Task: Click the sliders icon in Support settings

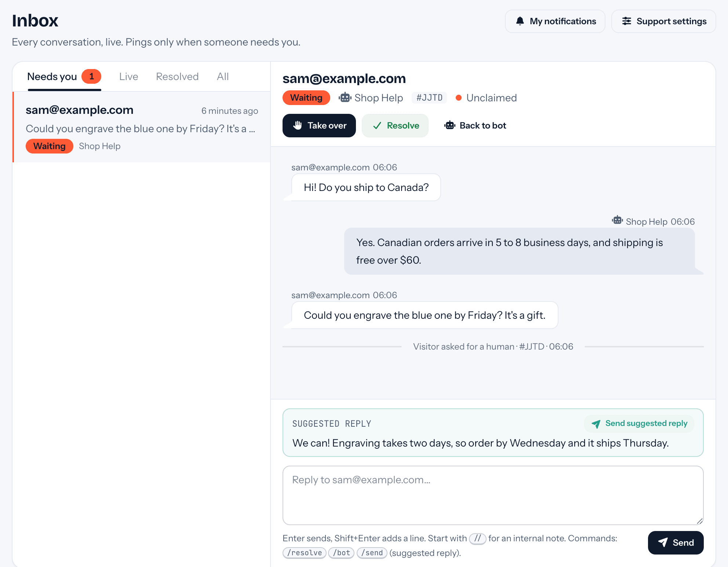Action: (627, 21)
